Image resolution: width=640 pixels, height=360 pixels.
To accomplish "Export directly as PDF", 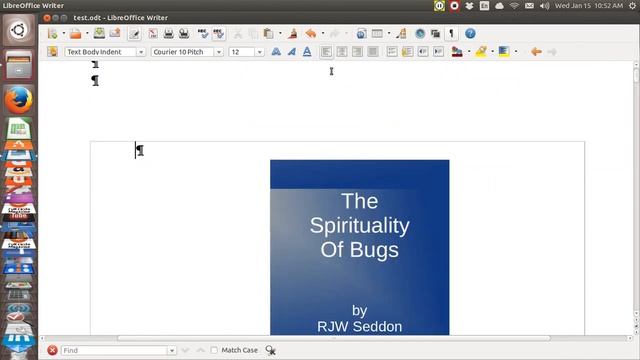I will (x=153, y=33).
